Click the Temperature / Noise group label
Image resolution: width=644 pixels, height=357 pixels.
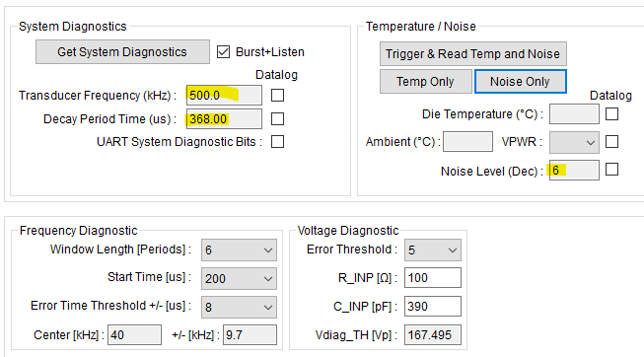point(421,27)
